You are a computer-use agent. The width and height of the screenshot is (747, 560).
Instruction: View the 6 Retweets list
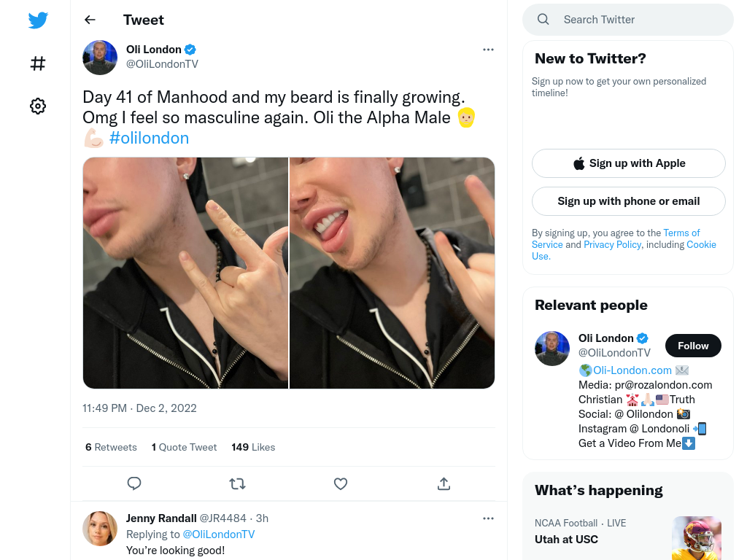[111, 447]
